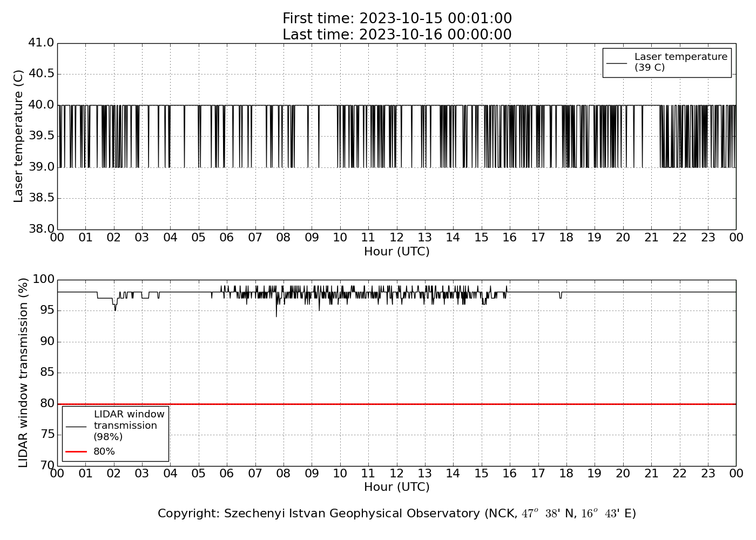Click hour tick '18' under the top chart

tap(566, 238)
